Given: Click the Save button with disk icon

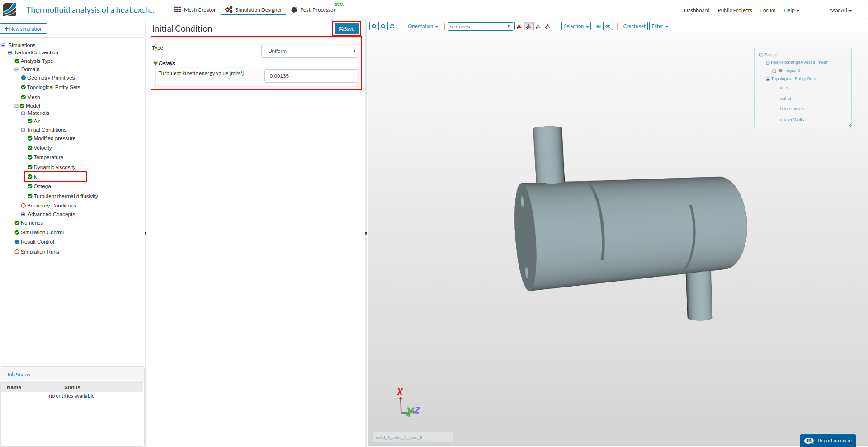Looking at the screenshot, I should [x=346, y=29].
